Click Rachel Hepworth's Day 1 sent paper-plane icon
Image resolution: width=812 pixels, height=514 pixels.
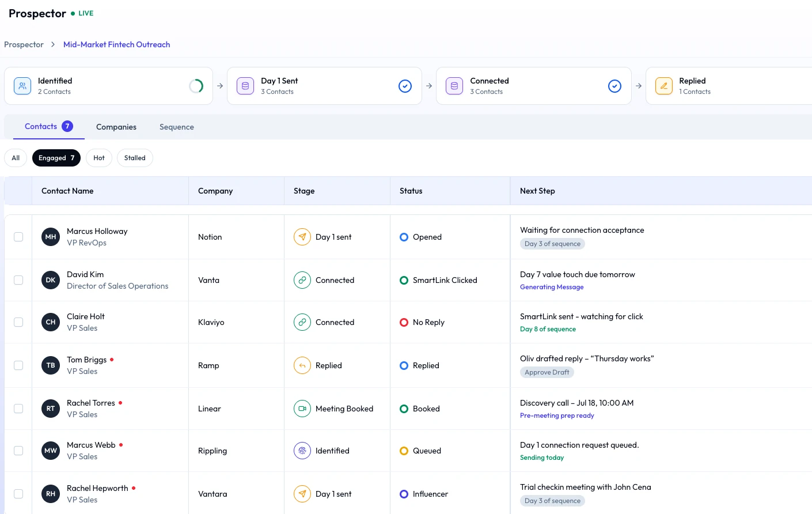click(302, 494)
